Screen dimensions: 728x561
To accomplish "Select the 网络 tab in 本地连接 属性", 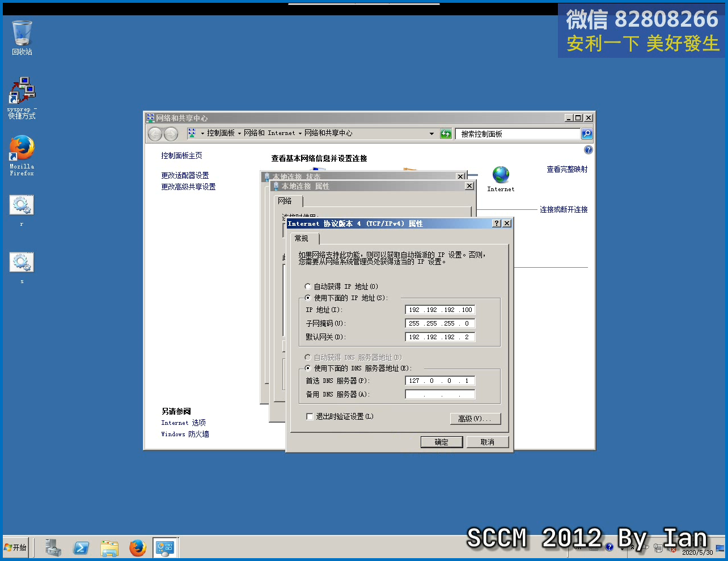I will tap(288, 201).
